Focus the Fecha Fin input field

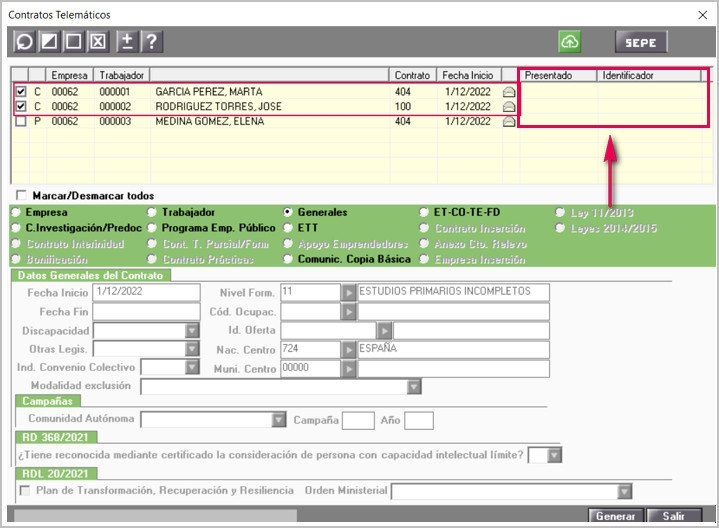[x=146, y=312]
